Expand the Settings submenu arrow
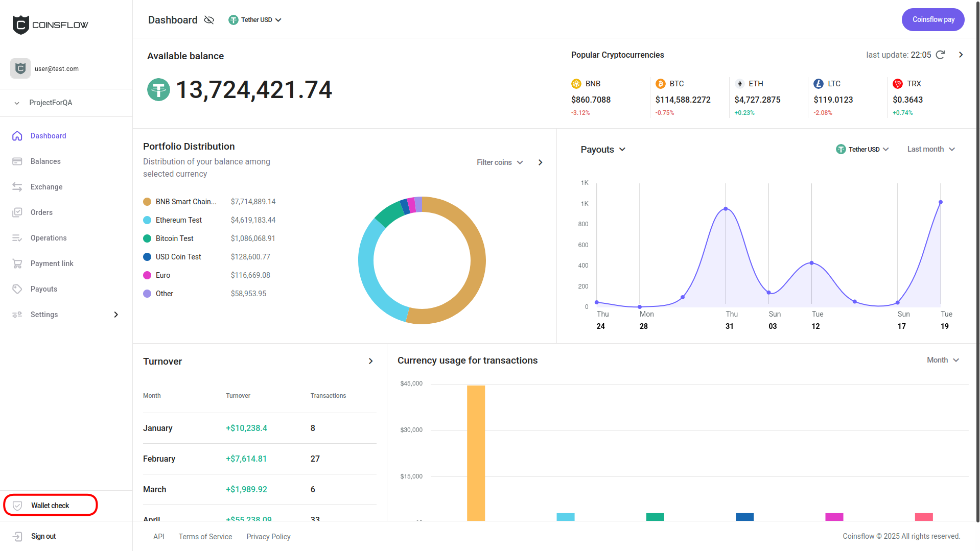 click(x=116, y=315)
